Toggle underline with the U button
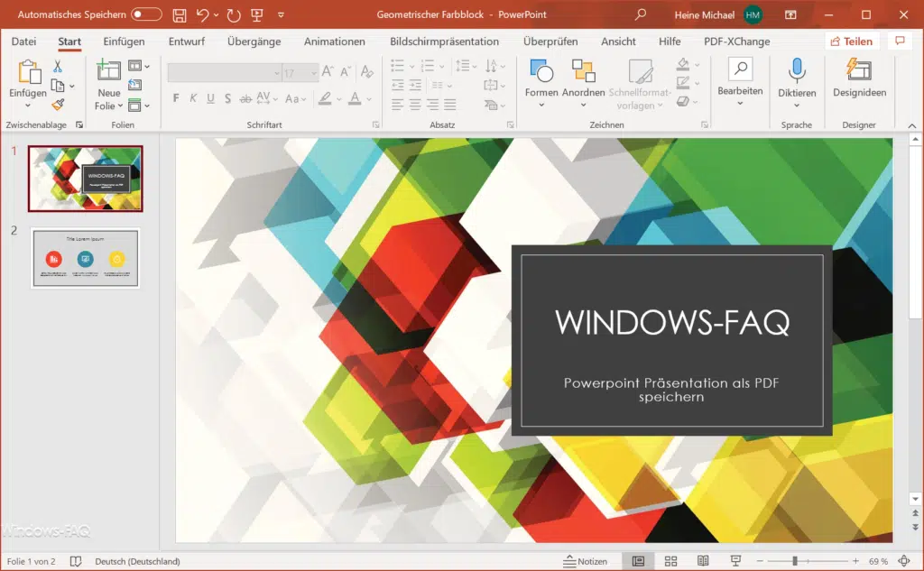 point(208,97)
